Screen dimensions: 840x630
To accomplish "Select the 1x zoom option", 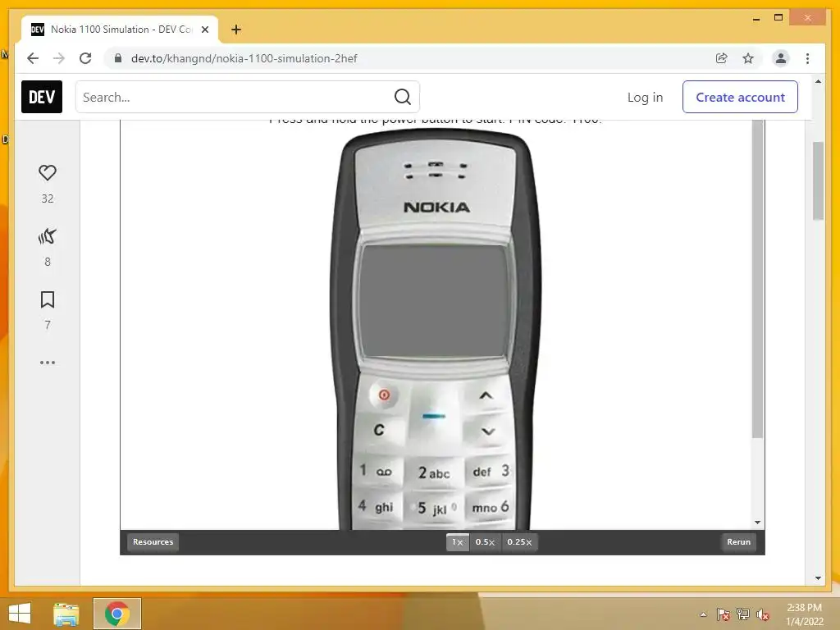I will tap(458, 542).
